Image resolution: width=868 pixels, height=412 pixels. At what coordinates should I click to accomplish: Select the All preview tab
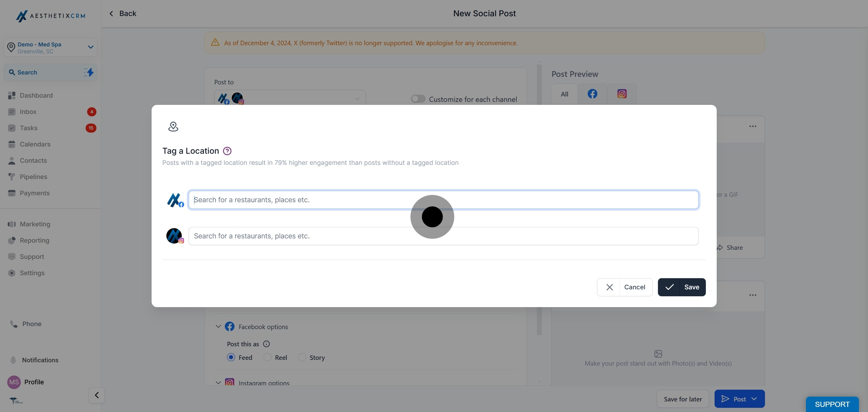pos(564,94)
